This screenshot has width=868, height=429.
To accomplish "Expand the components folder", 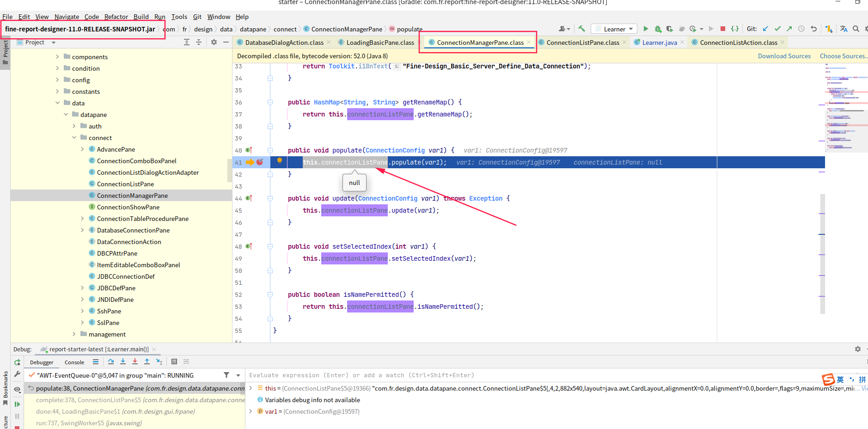I will click(x=57, y=57).
